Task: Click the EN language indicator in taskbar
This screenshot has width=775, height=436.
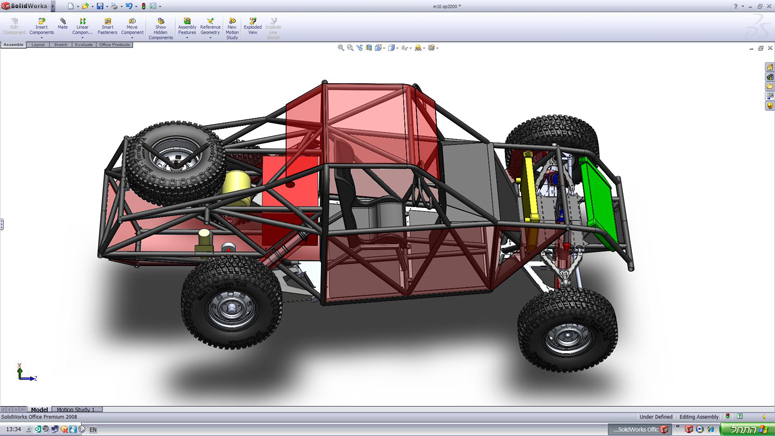Action: [93, 430]
